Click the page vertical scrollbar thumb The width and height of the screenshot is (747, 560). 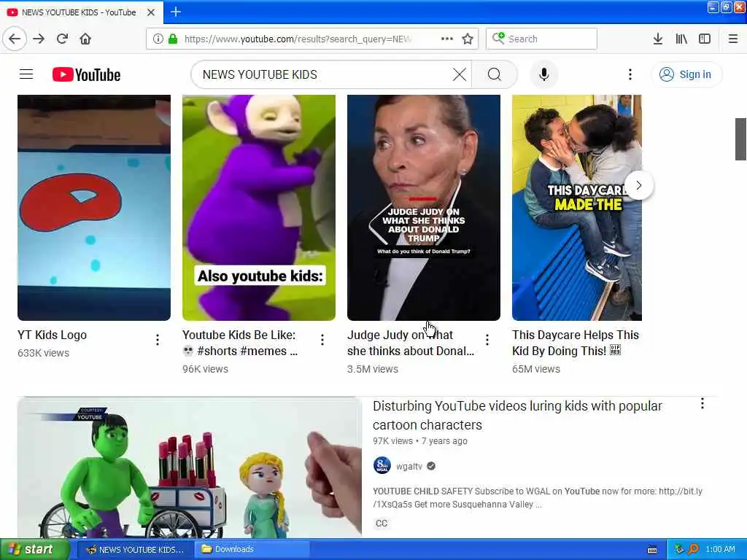pyautogui.click(x=740, y=139)
